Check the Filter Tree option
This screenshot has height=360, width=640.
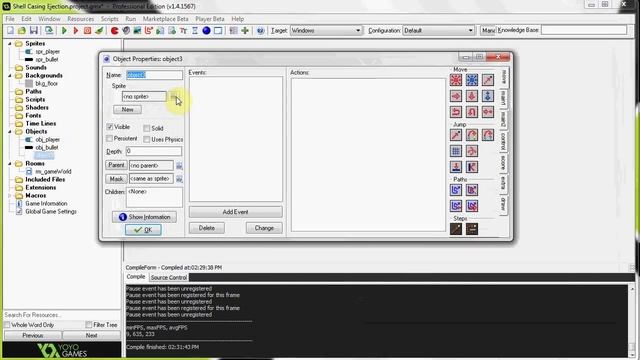click(x=89, y=325)
